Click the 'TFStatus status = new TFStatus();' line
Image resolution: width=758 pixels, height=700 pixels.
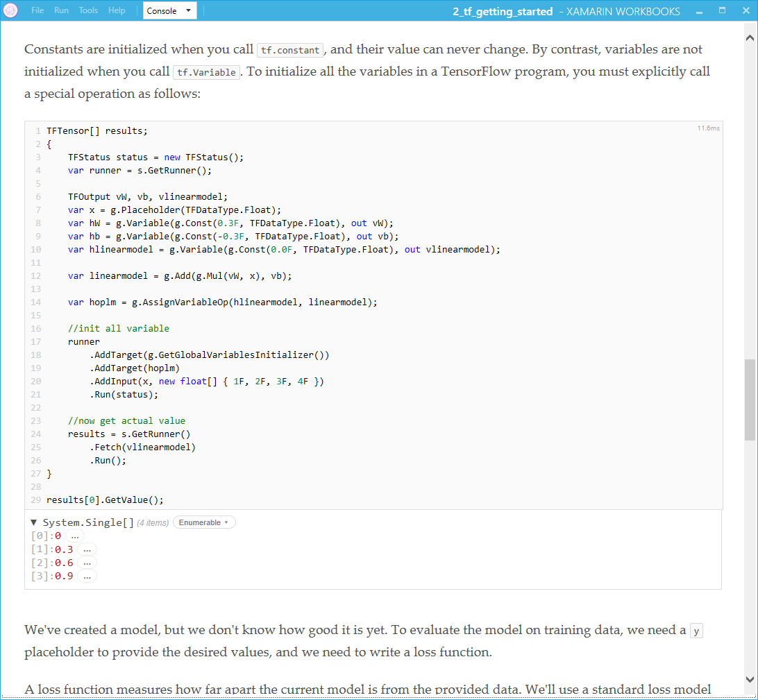pos(155,157)
